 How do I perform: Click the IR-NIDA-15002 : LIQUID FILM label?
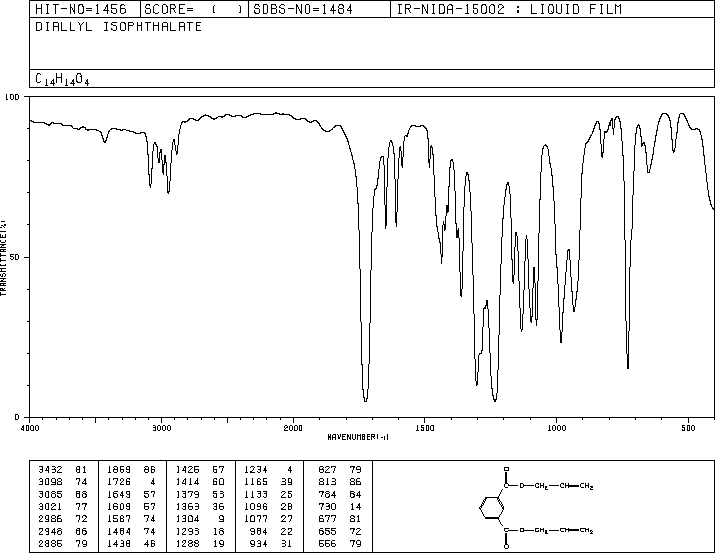pos(509,9)
